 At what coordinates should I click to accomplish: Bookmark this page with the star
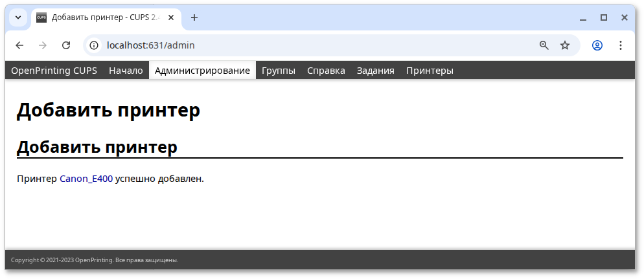(x=565, y=45)
